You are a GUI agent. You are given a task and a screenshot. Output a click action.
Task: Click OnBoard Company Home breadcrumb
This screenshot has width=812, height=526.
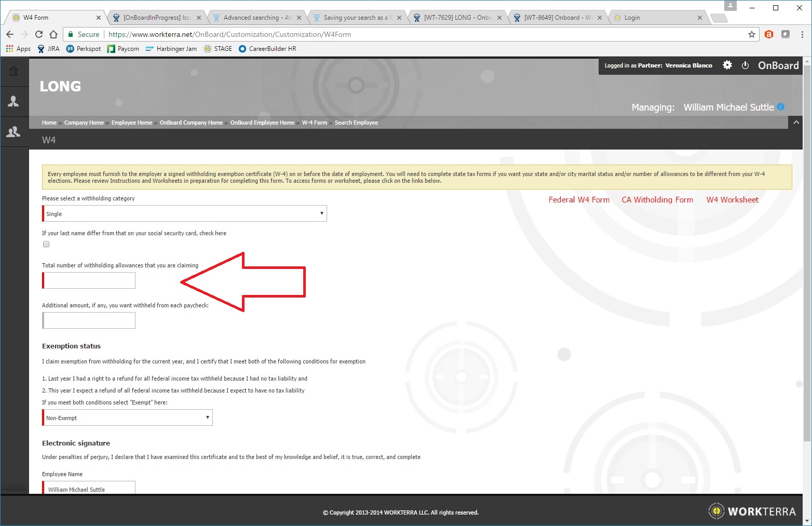tap(191, 123)
